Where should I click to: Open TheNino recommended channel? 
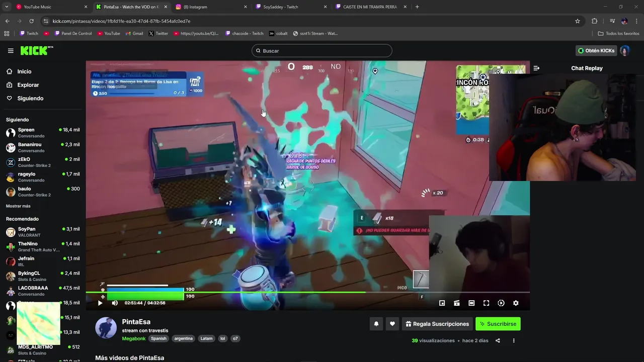[x=43, y=246]
